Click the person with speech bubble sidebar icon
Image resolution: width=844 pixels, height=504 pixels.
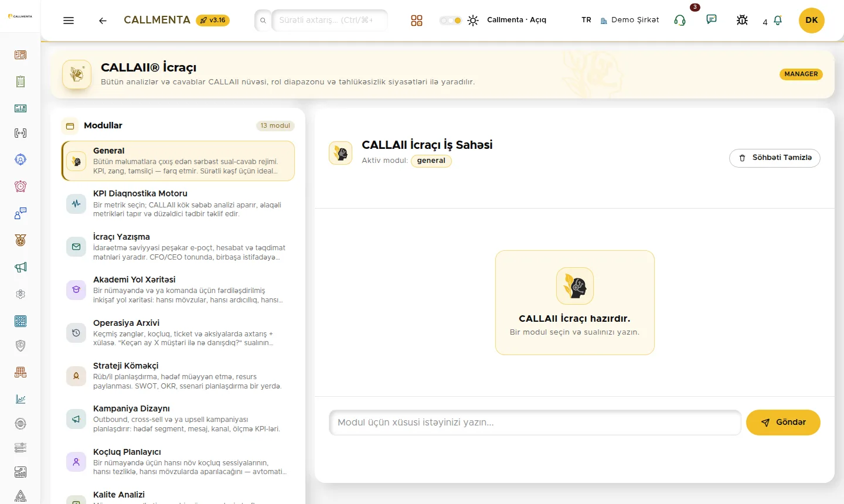point(21,213)
